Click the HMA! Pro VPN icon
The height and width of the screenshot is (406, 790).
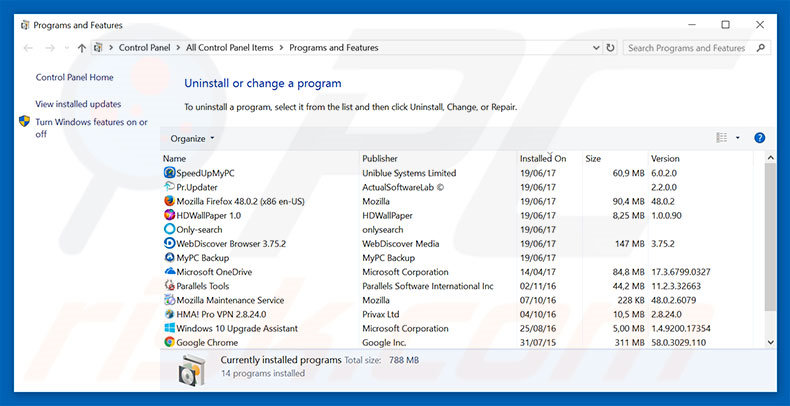[169, 314]
